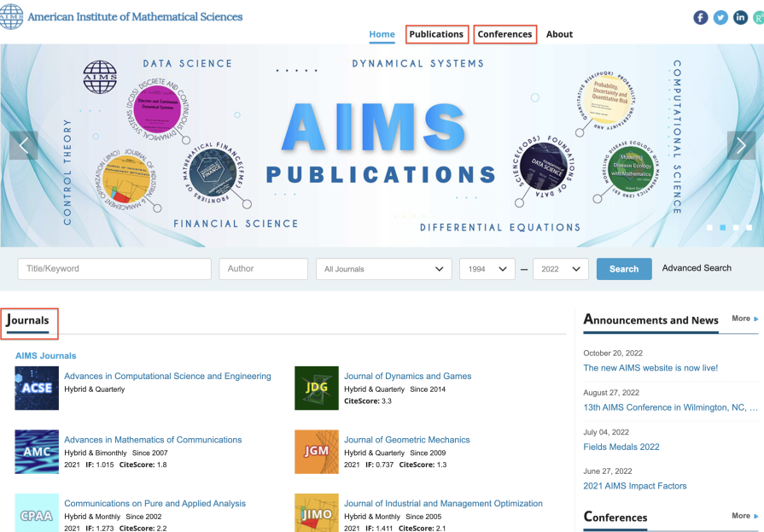The image size is (764, 532).
Task: Expand the All Journals dropdown
Action: coord(383,269)
